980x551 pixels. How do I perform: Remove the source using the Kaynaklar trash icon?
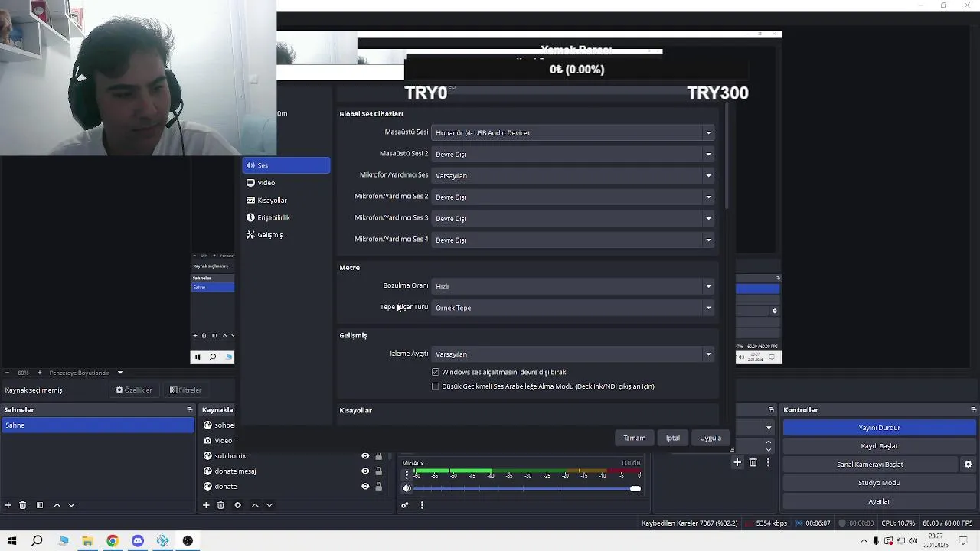click(x=220, y=505)
